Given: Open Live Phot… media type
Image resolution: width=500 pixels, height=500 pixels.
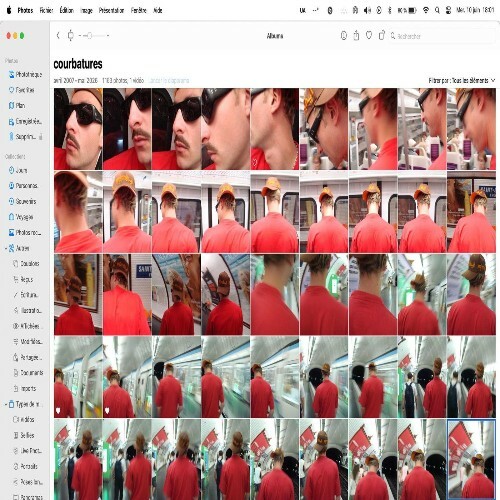Looking at the screenshot, I should tap(28, 451).
